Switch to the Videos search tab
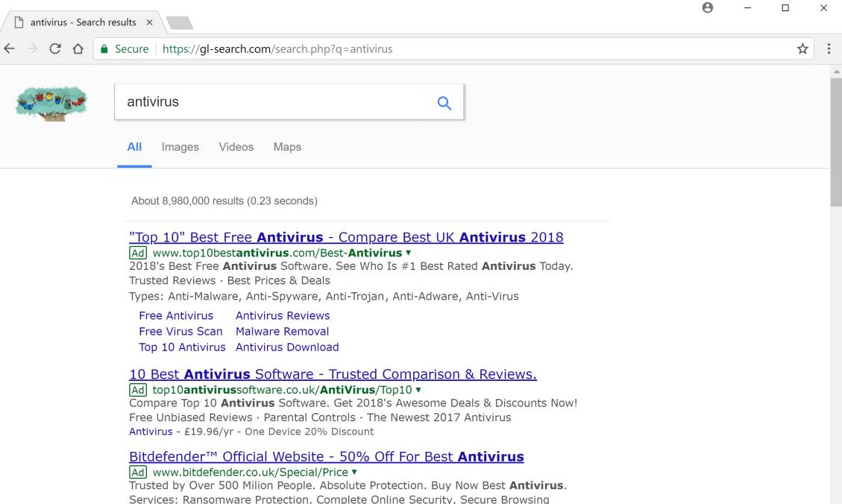Viewport: 842px width, 504px height. [x=236, y=147]
